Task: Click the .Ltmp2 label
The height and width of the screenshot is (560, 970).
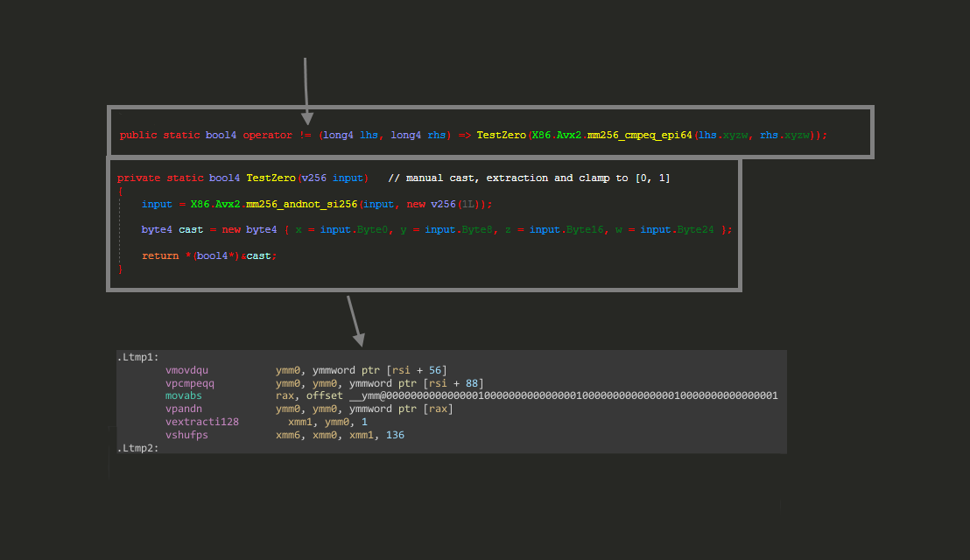Action: coord(135,447)
